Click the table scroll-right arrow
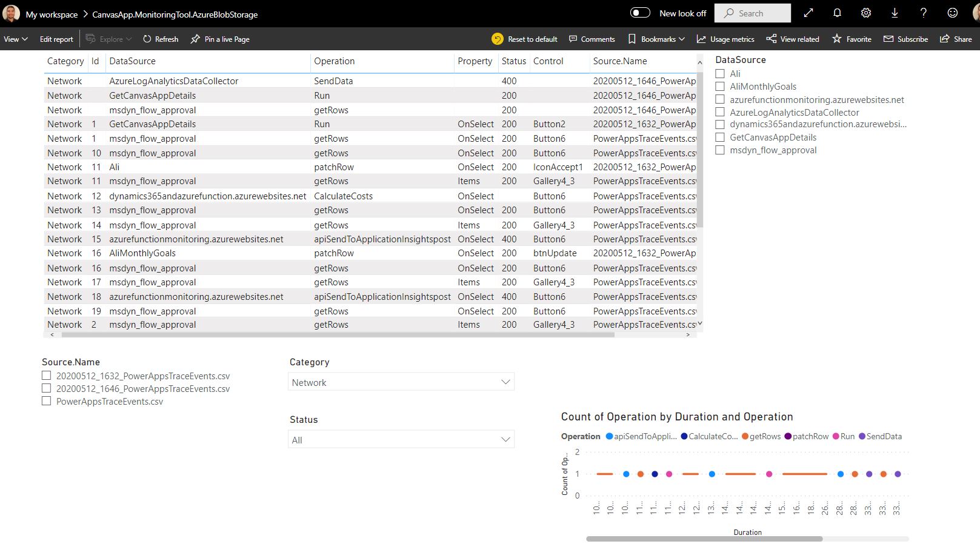980x544 pixels. 688,334
